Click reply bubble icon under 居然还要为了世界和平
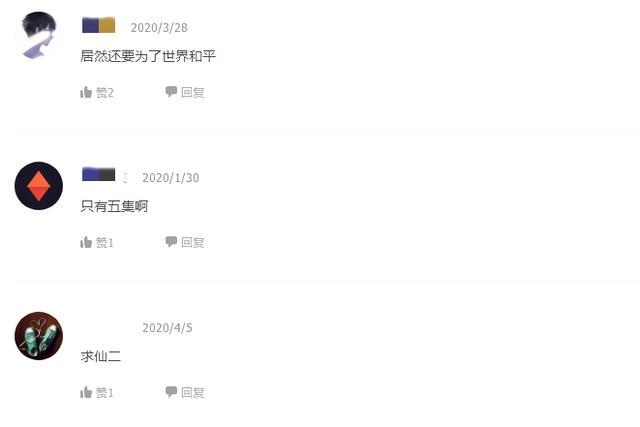This screenshot has height=427, width=640. [171, 91]
